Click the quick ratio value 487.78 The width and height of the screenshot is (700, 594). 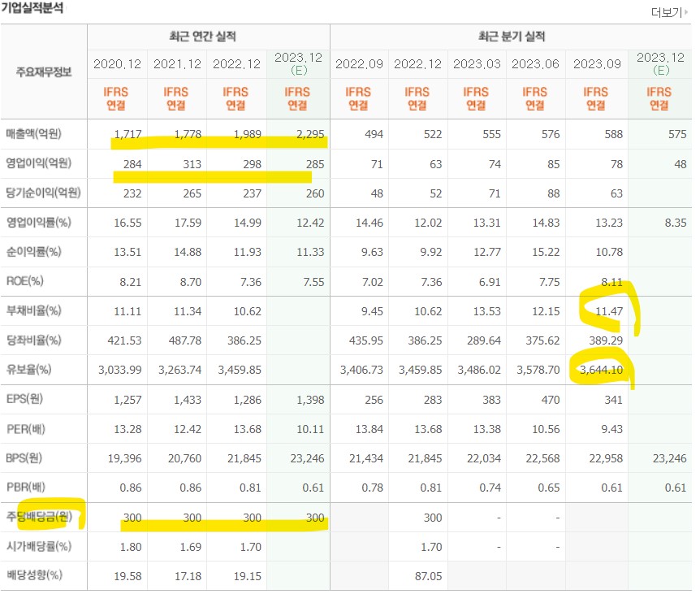(185, 340)
